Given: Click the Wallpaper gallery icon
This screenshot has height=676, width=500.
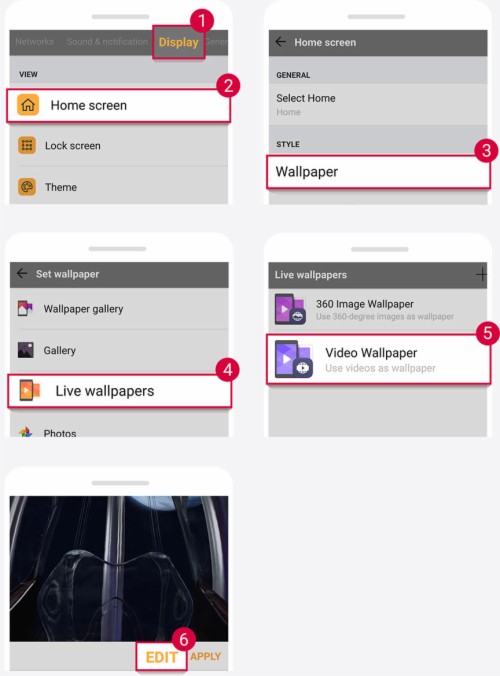Looking at the screenshot, I should 25,308.
